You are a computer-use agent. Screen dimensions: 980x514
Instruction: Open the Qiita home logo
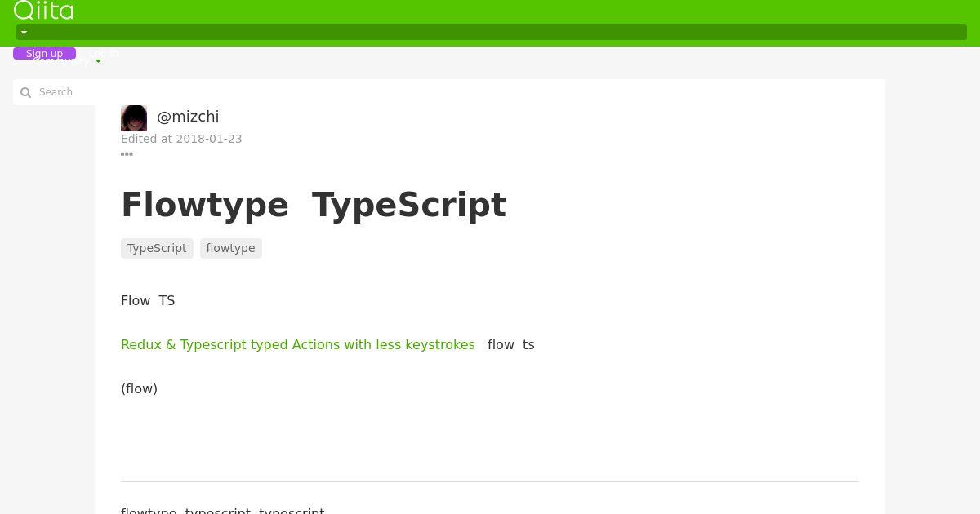tap(43, 10)
